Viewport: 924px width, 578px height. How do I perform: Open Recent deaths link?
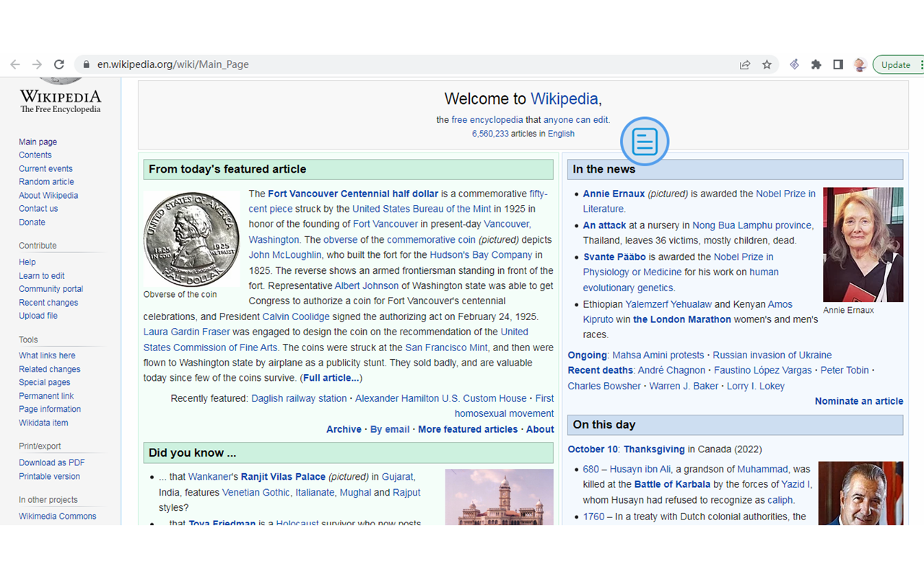click(600, 370)
